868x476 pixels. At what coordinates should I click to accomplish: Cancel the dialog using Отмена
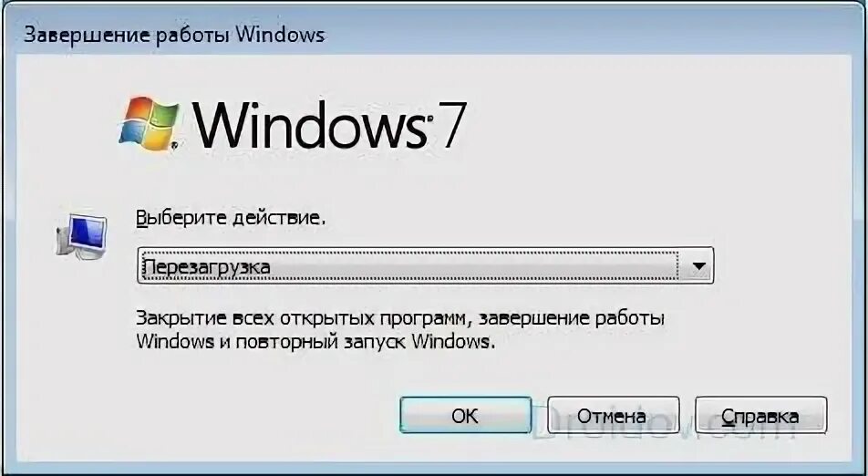point(613,415)
